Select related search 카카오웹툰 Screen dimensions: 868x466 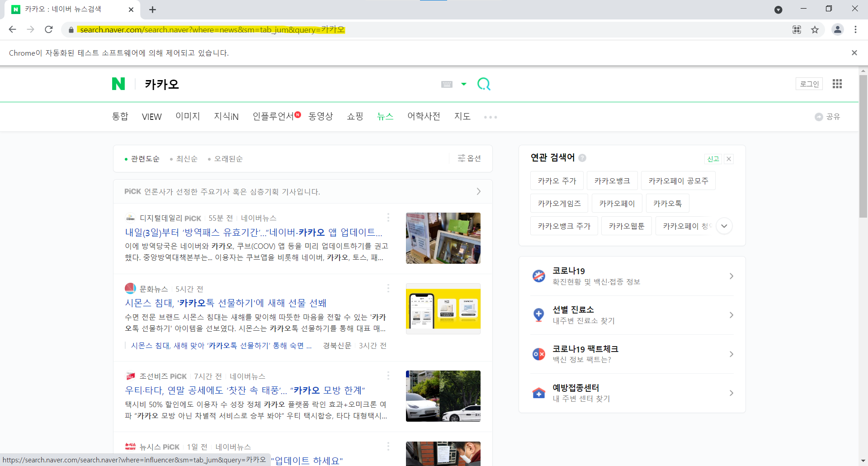click(627, 226)
